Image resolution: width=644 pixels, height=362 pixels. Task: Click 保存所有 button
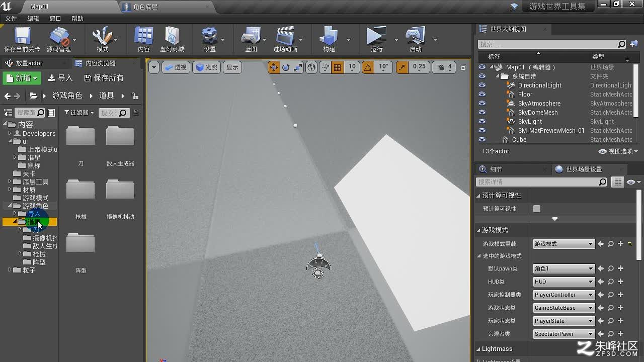(x=104, y=78)
